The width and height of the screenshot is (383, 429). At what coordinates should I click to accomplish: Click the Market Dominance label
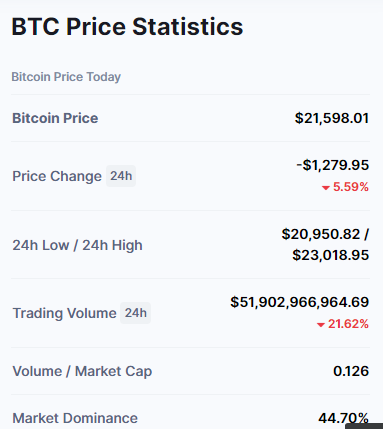[75, 418]
